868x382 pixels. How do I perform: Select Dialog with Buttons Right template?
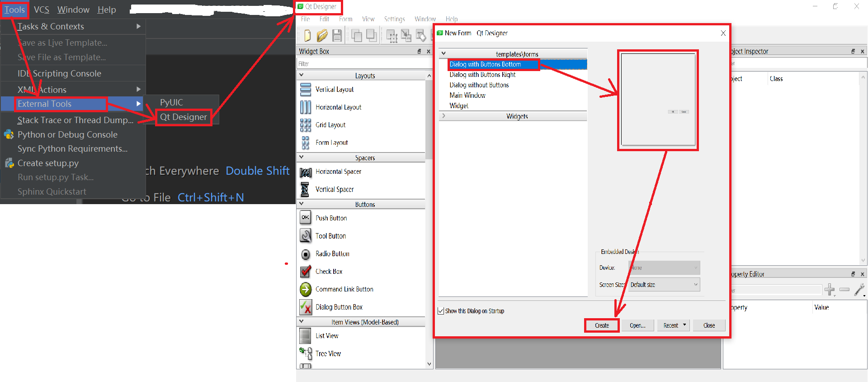482,75
